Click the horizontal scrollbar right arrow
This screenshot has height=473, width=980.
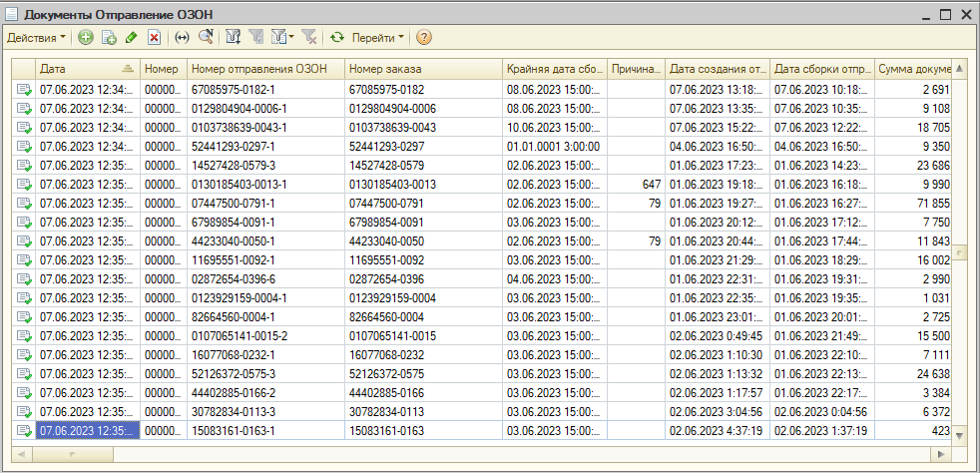click(941, 454)
